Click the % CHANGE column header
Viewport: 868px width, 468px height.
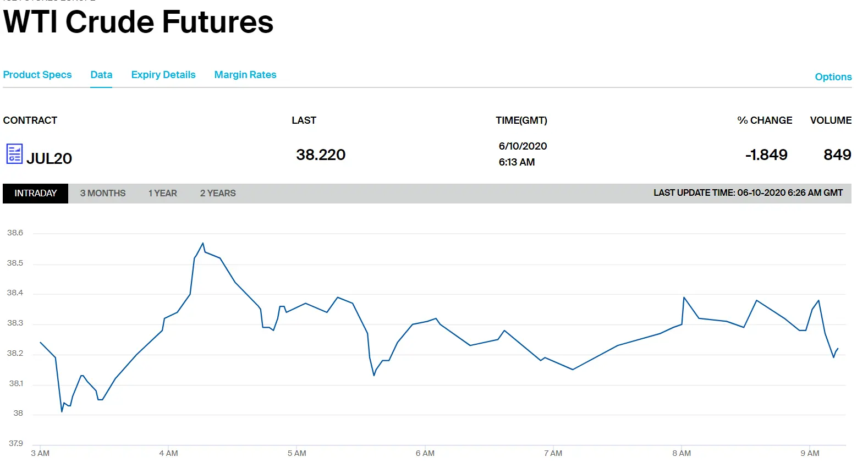(765, 120)
